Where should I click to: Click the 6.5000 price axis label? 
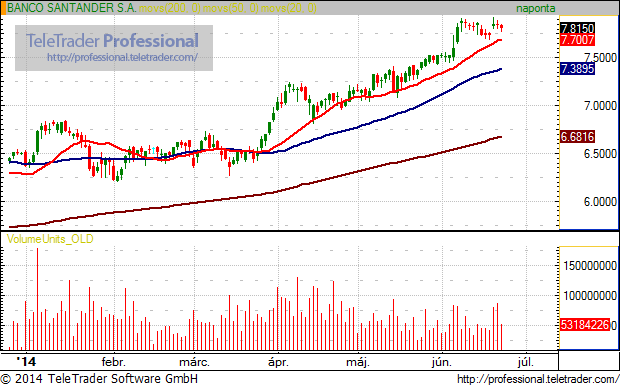(x=600, y=153)
